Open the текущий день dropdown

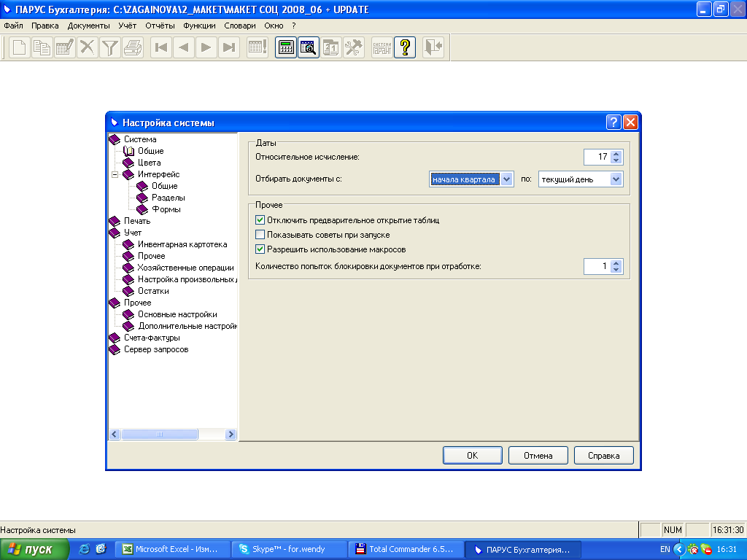pyautogui.click(x=616, y=179)
